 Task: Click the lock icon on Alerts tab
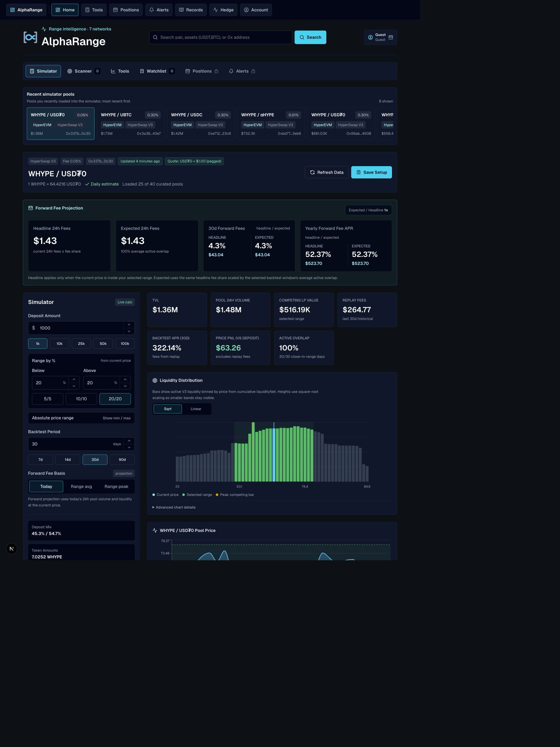point(253,71)
